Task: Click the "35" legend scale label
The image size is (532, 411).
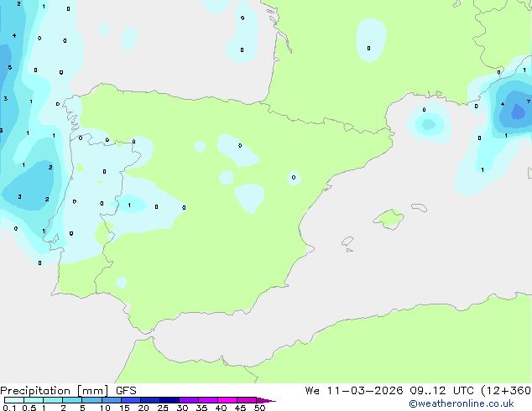Action: [201, 408]
